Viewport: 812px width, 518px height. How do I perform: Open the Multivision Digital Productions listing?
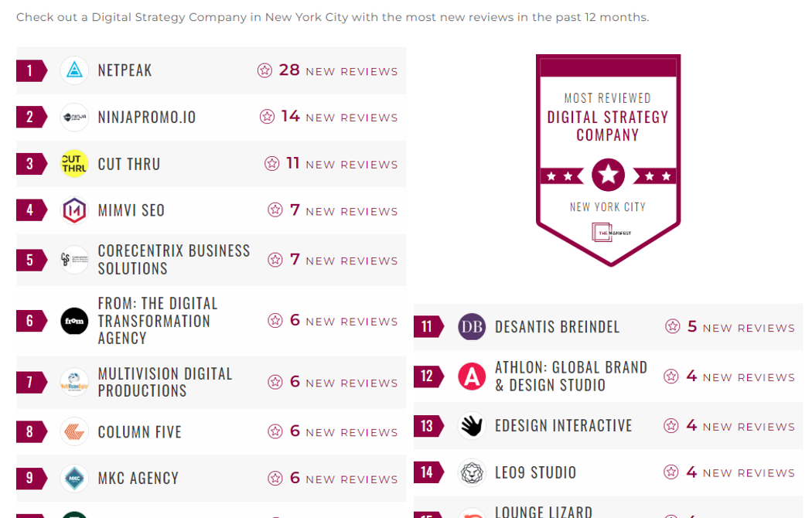pos(165,382)
